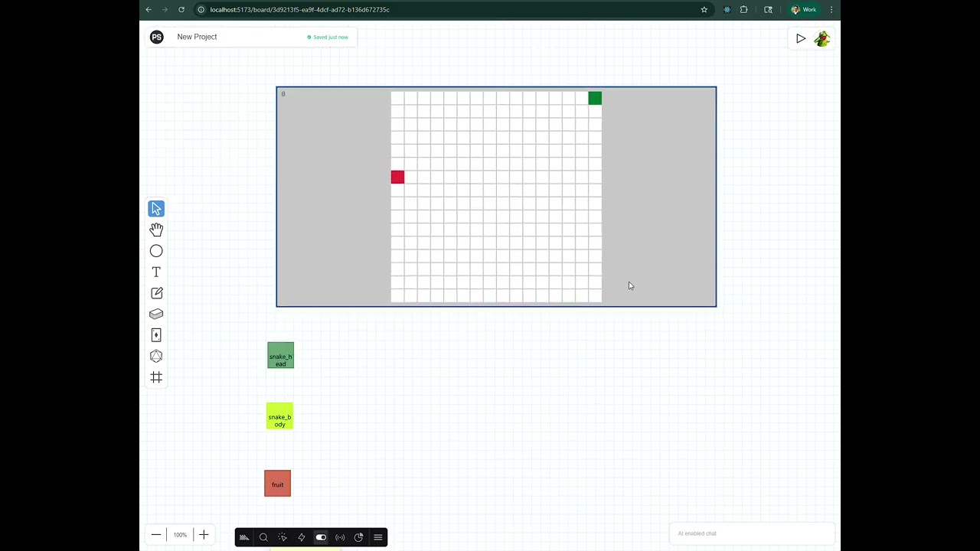Click the lightning bolt icon
Viewport: 980px width, 551px height.
pos(302,537)
